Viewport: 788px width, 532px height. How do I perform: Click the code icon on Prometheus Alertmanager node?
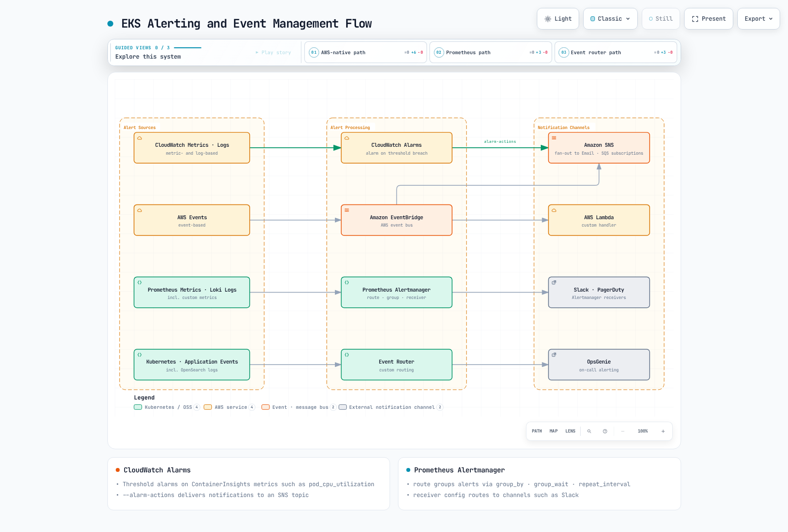[x=347, y=282]
